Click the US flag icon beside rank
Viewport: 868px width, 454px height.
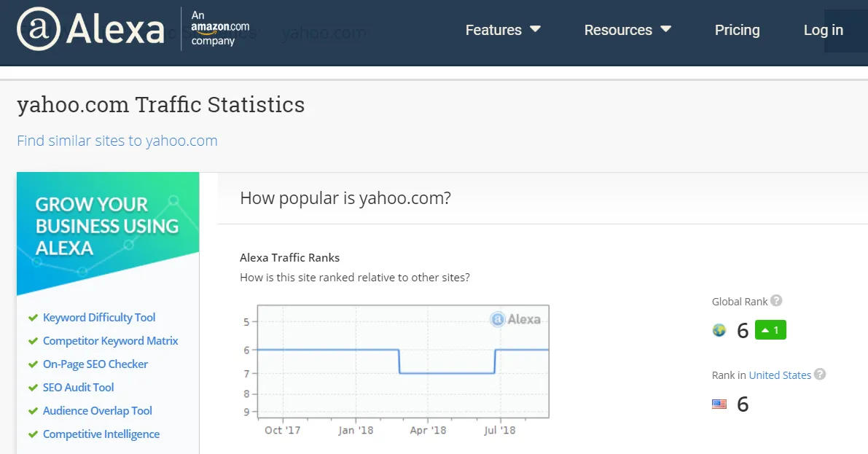coord(719,404)
